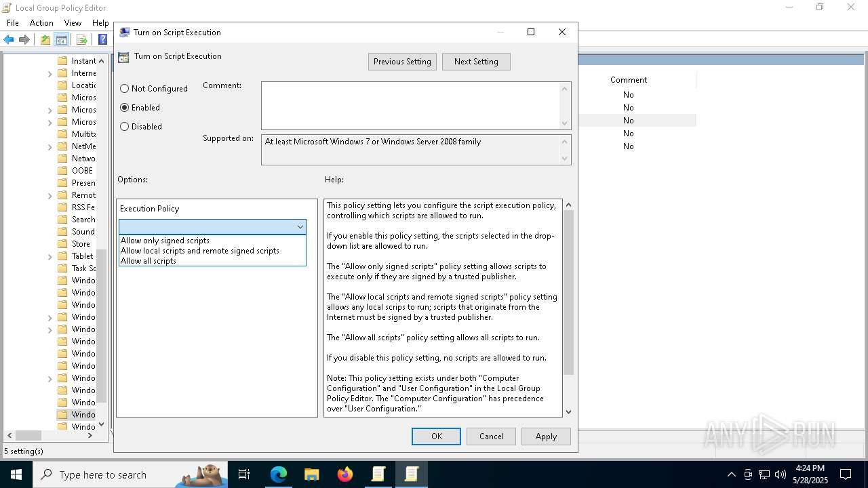
Task: Click the folder icon of the OOBE node
Action: click(x=62, y=171)
